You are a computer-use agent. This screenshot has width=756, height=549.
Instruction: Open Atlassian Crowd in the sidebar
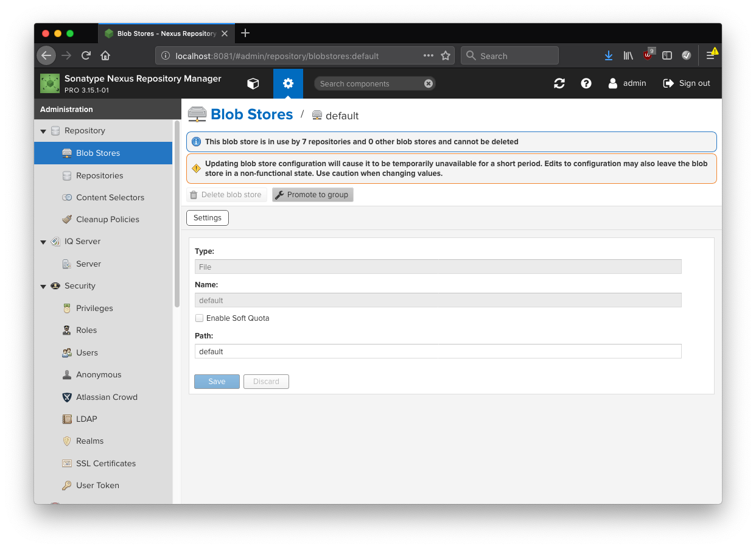coord(103,397)
